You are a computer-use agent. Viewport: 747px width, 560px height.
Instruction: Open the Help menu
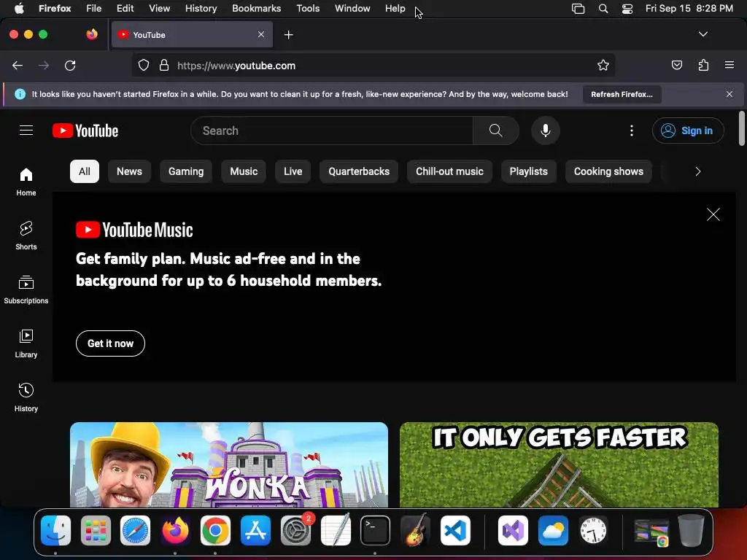tap(395, 9)
